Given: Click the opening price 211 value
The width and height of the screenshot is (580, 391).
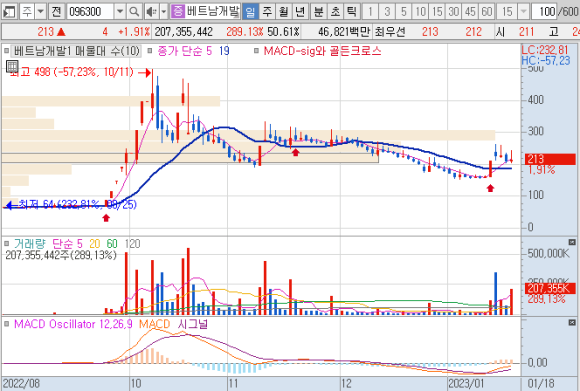Looking at the screenshot, I should click(x=526, y=32).
